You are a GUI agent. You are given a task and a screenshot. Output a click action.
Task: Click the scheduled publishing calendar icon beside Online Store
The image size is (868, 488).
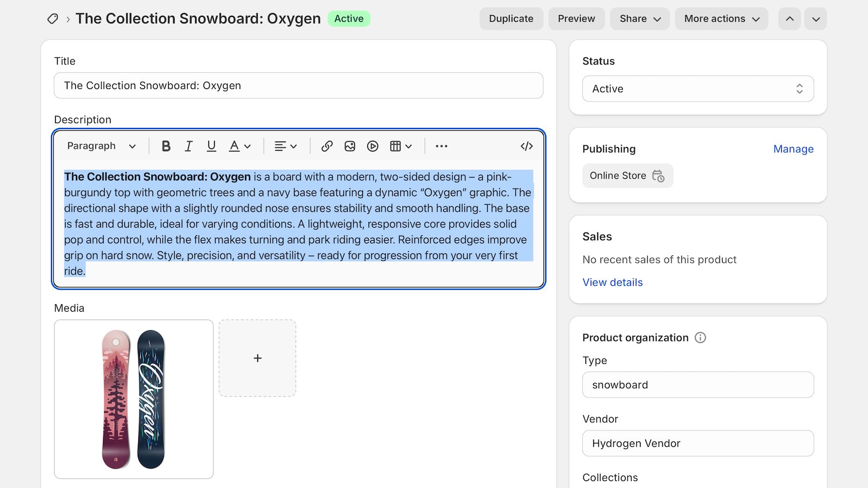(x=658, y=176)
